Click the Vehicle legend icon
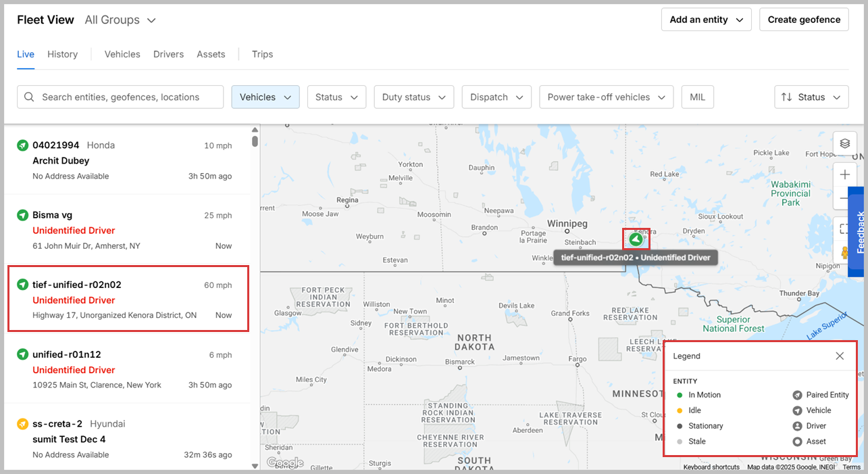The height and width of the screenshot is (474, 868). click(797, 410)
